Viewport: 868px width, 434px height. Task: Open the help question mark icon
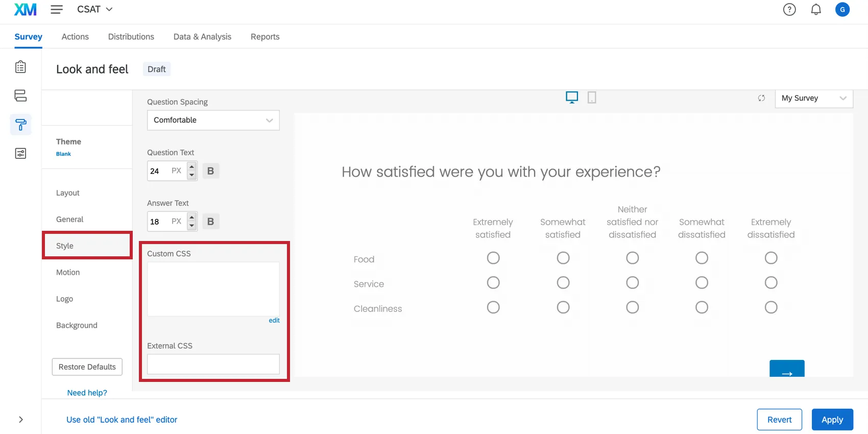tap(789, 9)
